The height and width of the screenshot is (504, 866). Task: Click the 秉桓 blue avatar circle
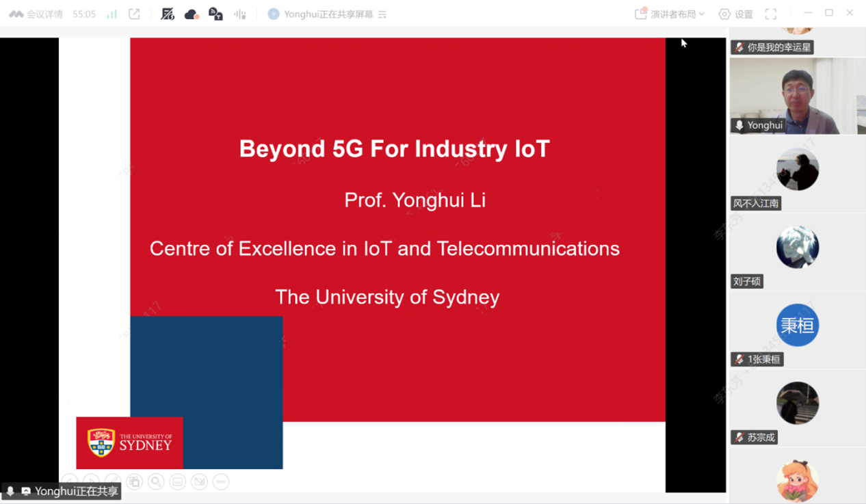tap(797, 326)
